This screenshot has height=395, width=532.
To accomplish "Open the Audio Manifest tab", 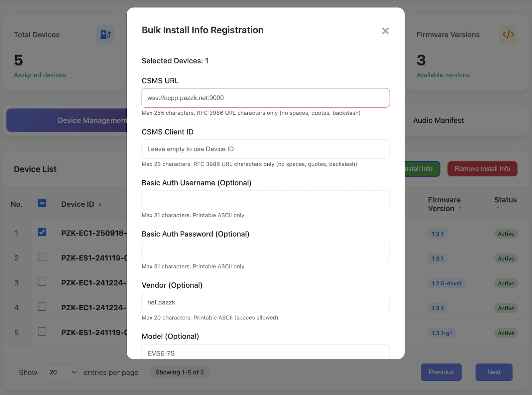I will tap(439, 120).
